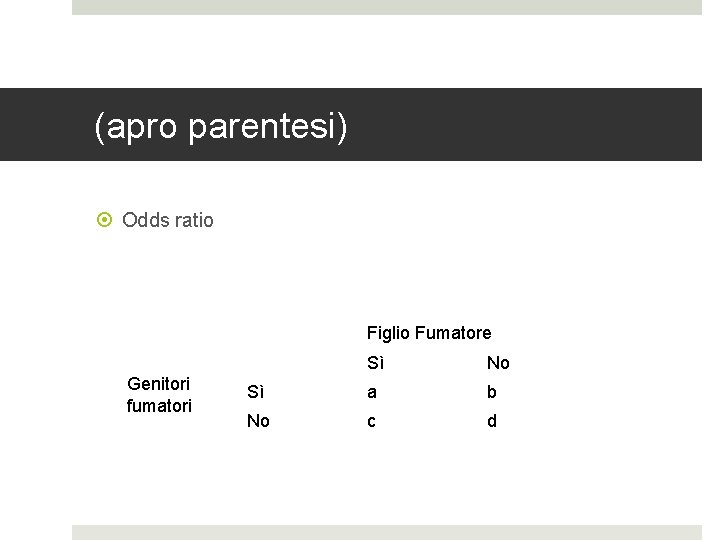Click the light gray bar at slide bottom
The width and height of the screenshot is (720, 540).
coord(386,532)
